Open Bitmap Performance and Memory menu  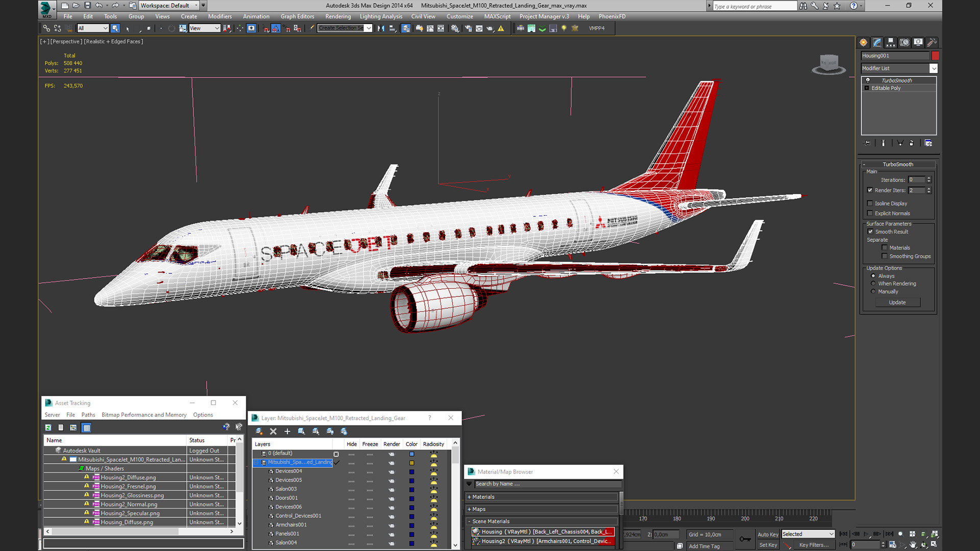pyautogui.click(x=144, y=415)
